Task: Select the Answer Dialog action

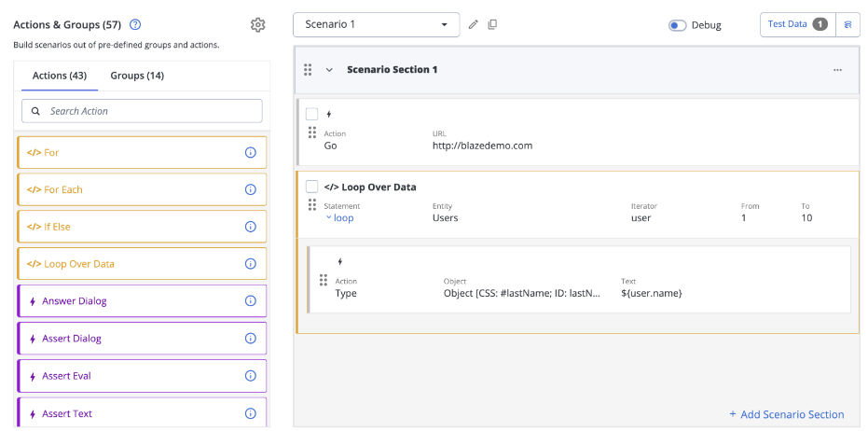Action: (142, 300)
